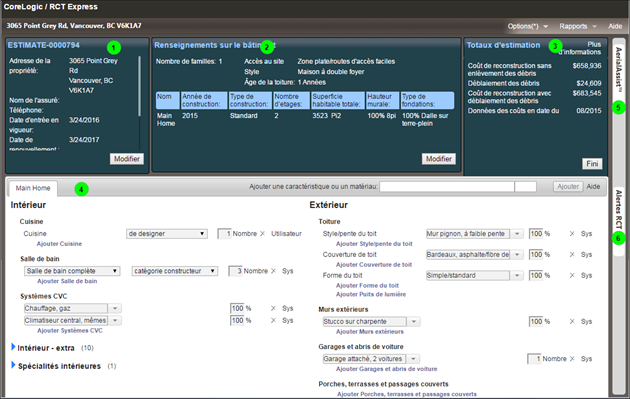This screenshot has width=630, height=399.
Task: Click Ajouter Garages et abris de voiture
Action: point(387,369)
